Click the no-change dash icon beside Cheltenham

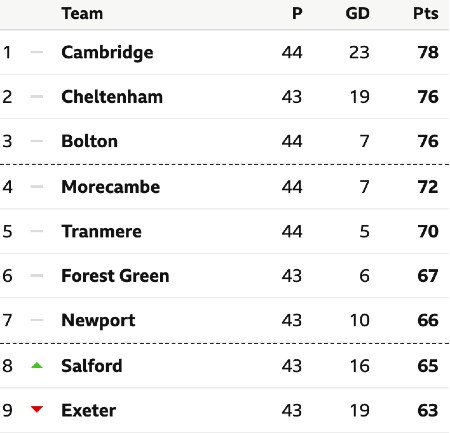[x=37, y=97]
